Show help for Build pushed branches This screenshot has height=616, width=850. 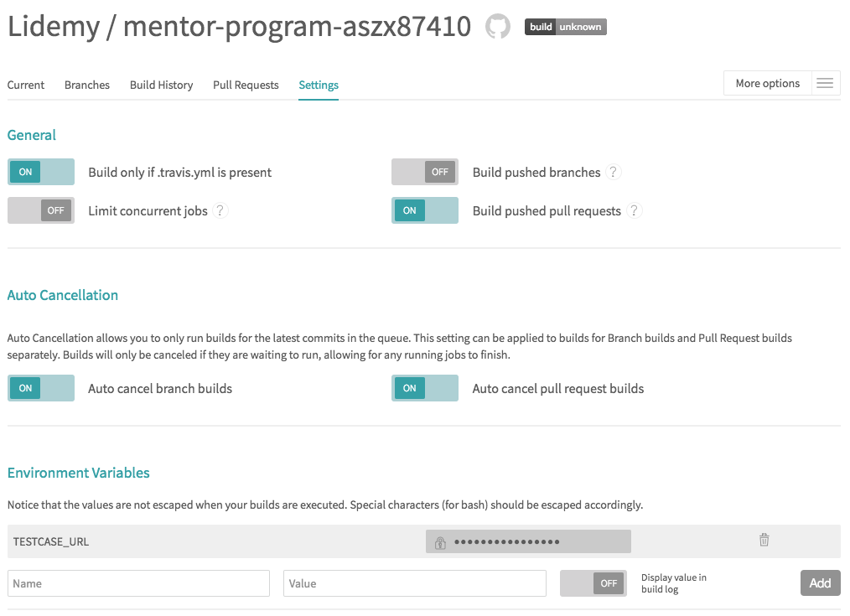pos(613,172)
